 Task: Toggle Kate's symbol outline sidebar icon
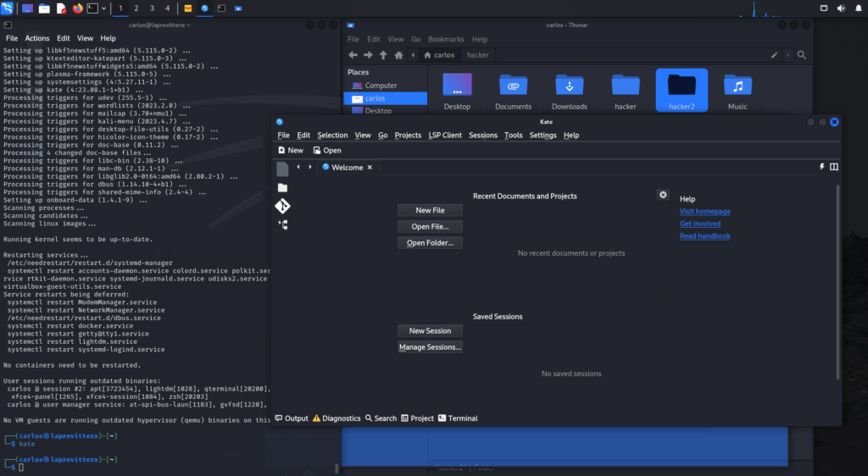coord(282,224)
